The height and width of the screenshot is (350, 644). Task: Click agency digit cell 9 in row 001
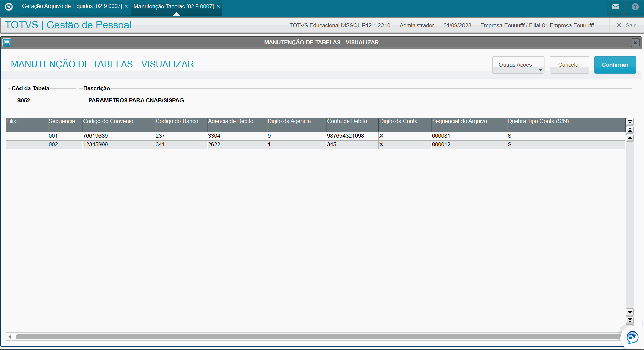click(296, 136)
